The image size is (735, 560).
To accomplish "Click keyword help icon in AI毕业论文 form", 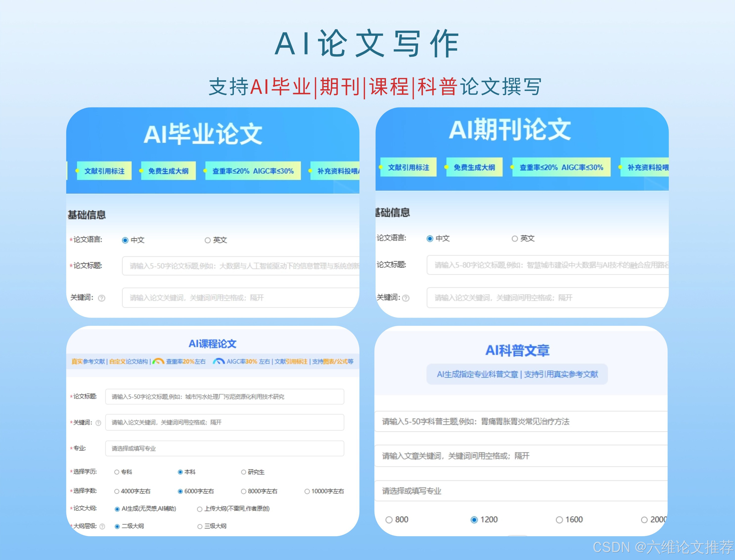I will (102, 298).
